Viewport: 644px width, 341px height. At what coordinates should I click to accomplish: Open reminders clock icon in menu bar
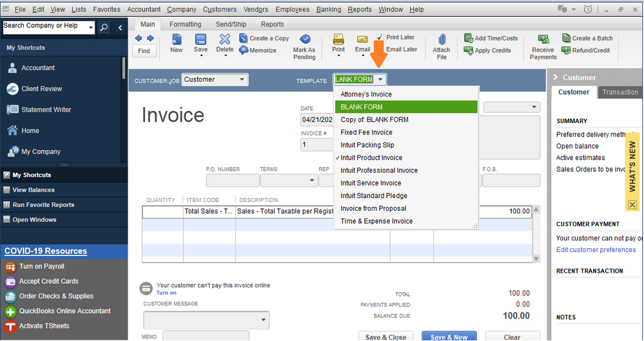pyautogui.click(x=588, y=10)
